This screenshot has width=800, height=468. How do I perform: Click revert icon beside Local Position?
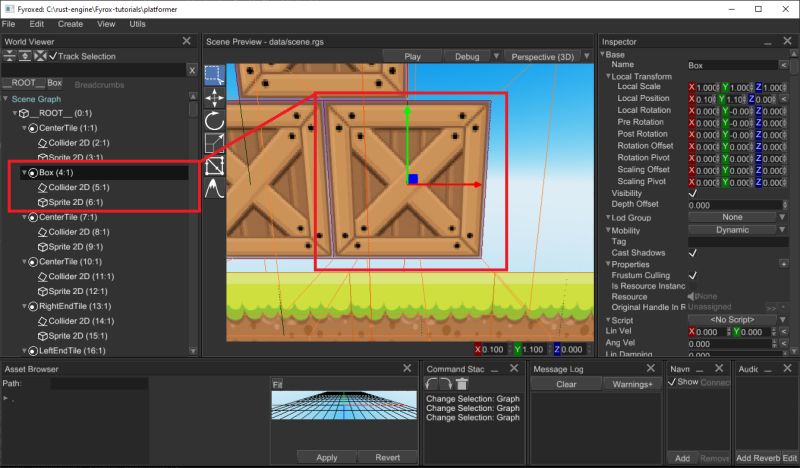click(784, 99)
